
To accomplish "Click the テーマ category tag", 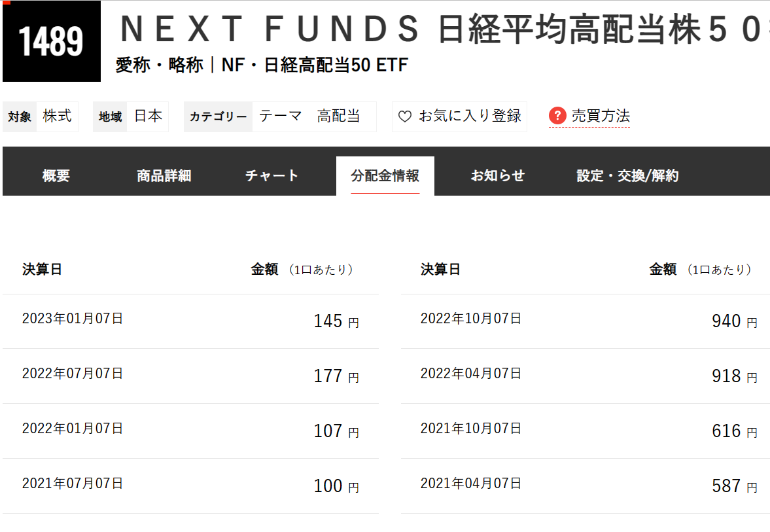I will pos(278,116).
